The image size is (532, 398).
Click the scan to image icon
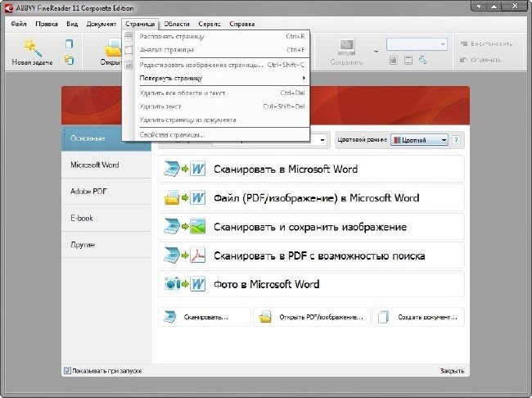pos(185,227)
